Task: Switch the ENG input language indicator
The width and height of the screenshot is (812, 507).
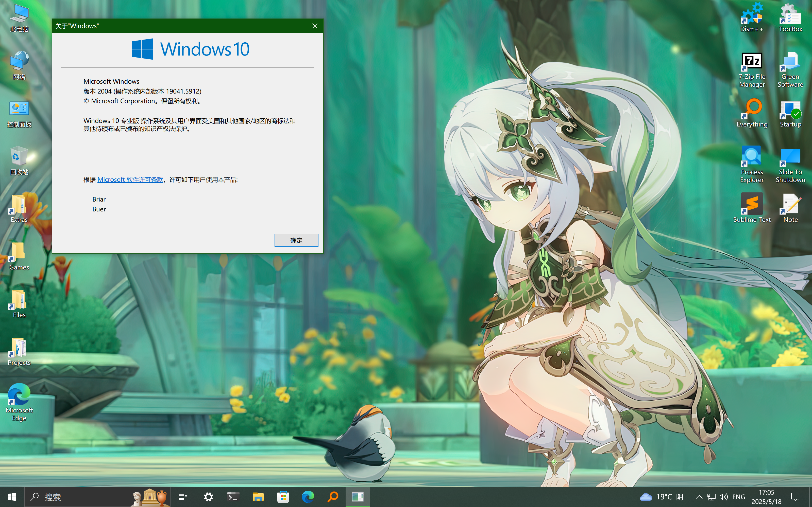Action: tap(738, 497)
